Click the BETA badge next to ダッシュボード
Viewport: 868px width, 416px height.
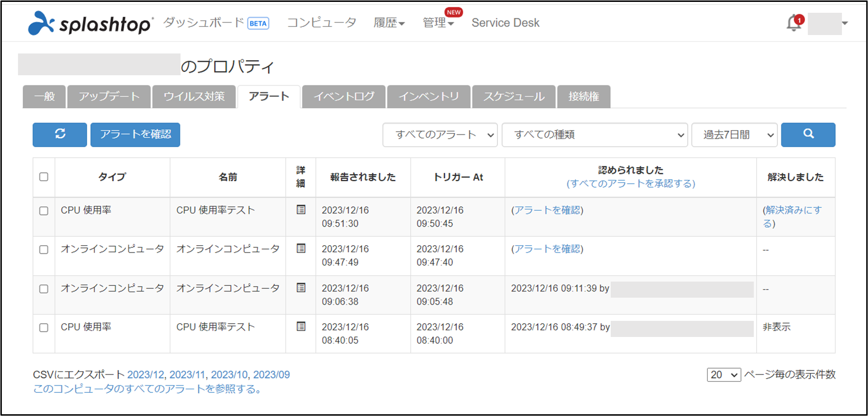click(x=258, y=23)
